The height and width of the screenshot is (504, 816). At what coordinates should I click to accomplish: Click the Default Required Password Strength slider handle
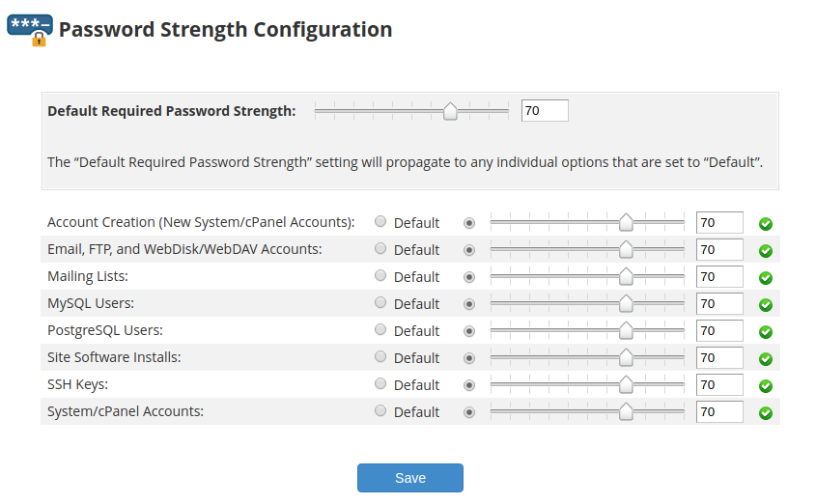[x=450, y=112]
